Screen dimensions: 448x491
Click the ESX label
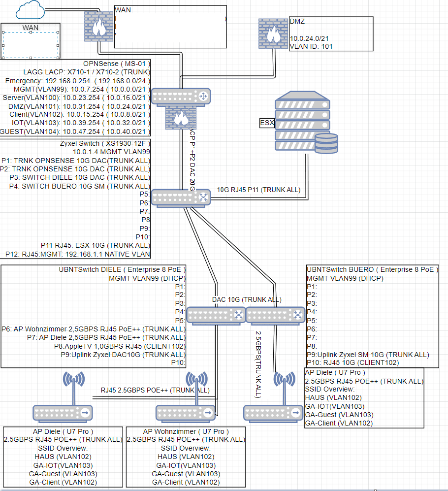tap(267, 123)
